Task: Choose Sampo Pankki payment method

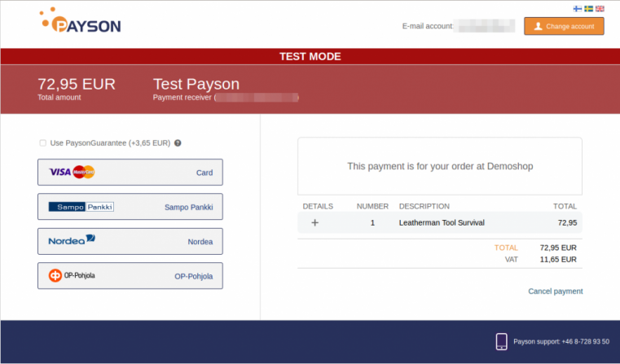Action: point(130,207)
